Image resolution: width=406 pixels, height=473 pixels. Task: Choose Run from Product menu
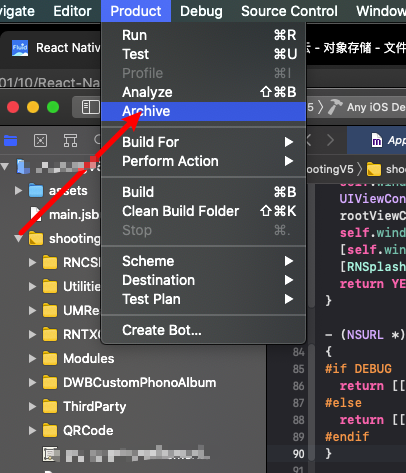[203, 35]
